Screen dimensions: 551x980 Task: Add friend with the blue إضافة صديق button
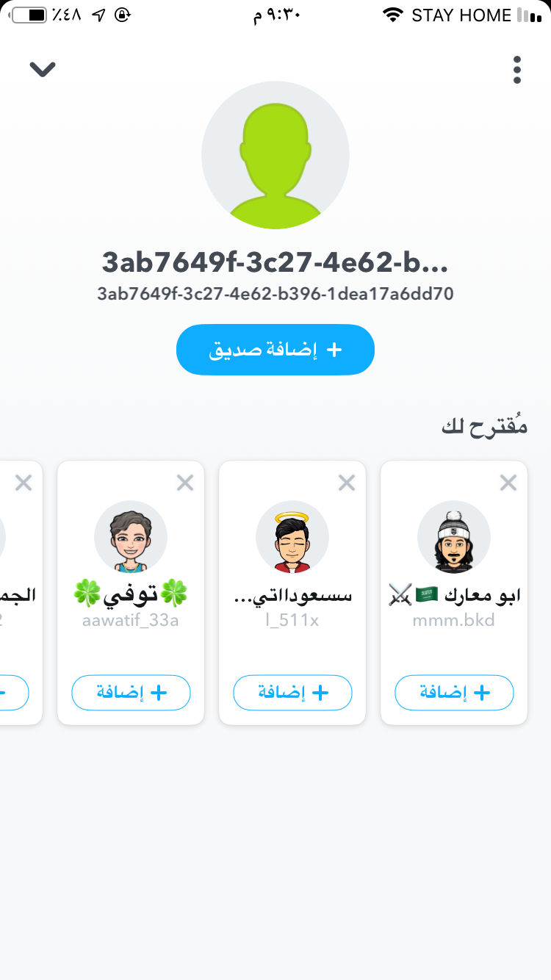275,350
